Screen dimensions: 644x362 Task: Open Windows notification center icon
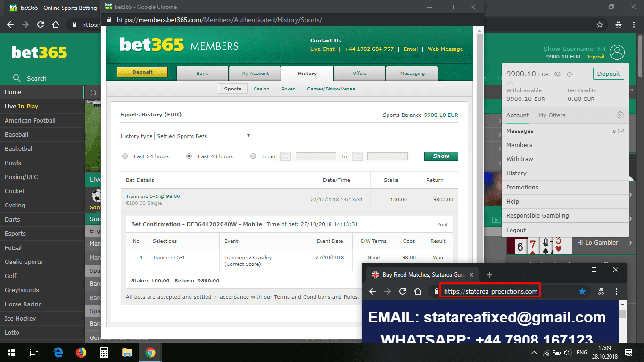tap(628, 353)
